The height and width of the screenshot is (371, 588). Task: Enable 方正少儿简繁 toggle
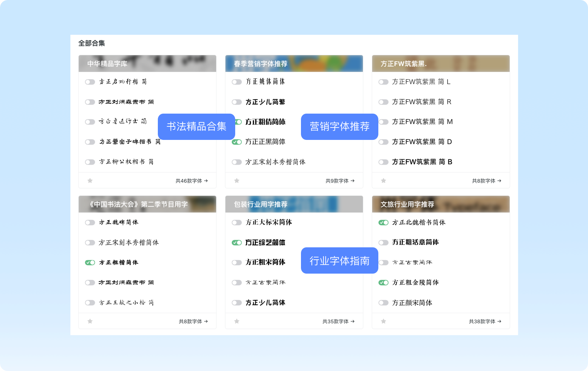[x=237, y=102]
